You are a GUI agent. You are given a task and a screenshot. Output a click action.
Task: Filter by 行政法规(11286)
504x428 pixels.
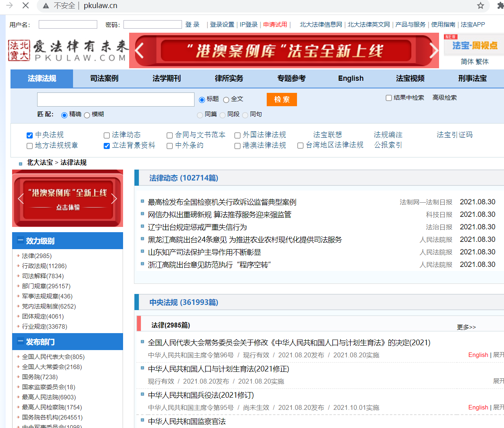coord(44,266)
